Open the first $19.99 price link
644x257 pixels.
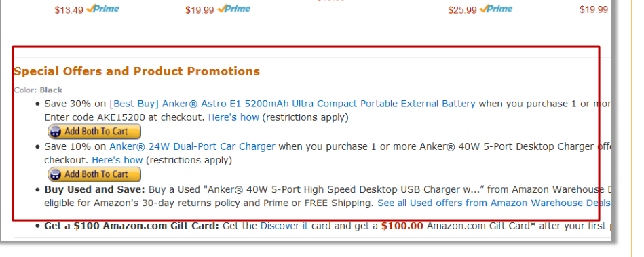tap(200, 10)
